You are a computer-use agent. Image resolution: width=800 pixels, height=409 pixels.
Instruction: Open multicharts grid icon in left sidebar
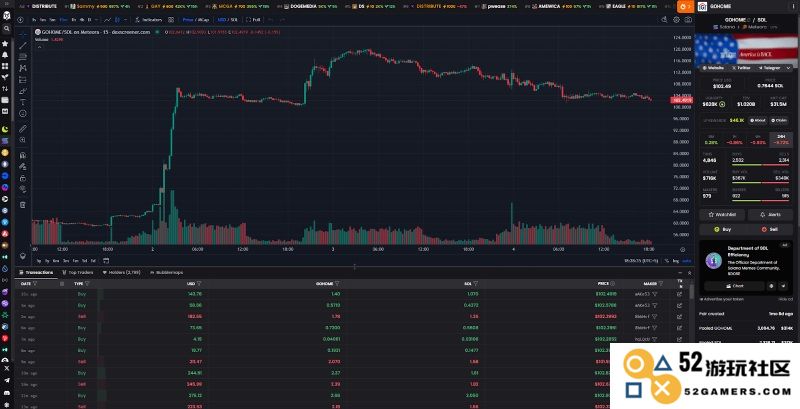5,66
